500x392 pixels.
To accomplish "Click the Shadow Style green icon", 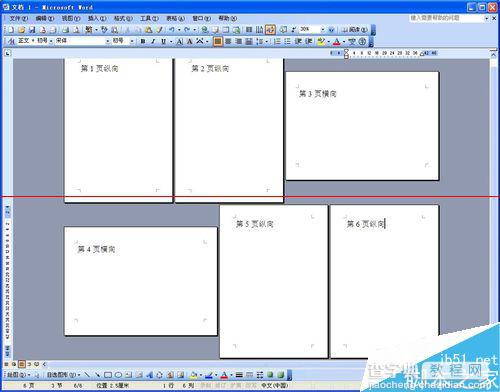I will (x=270, y=375).
